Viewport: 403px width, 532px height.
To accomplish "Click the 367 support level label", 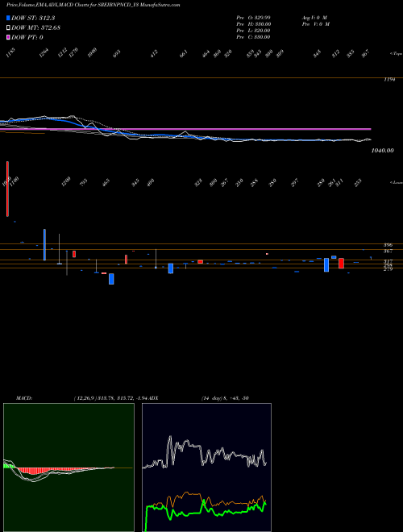I will [x=388, y=251].
